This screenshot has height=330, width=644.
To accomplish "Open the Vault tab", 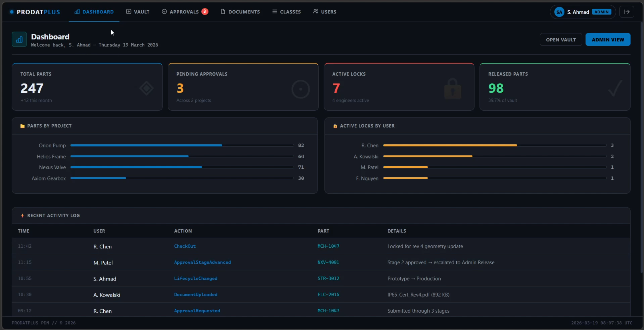I will tap(138, 12).
